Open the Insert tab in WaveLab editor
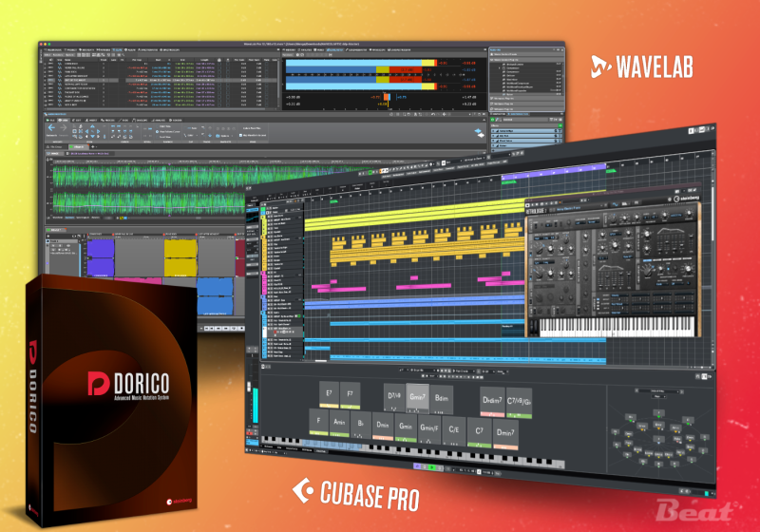 tap(91, 120)
